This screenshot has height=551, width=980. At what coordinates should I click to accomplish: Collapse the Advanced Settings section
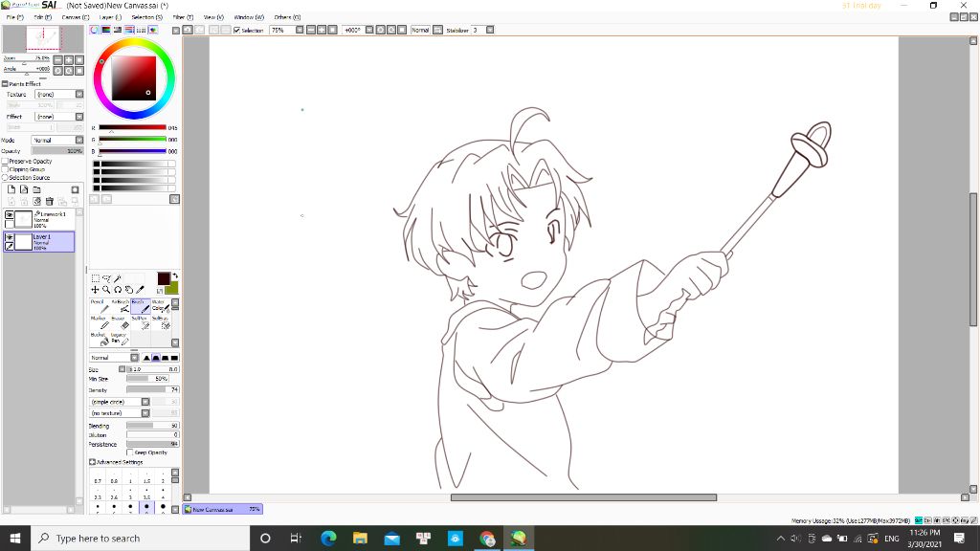coord(93,462)
